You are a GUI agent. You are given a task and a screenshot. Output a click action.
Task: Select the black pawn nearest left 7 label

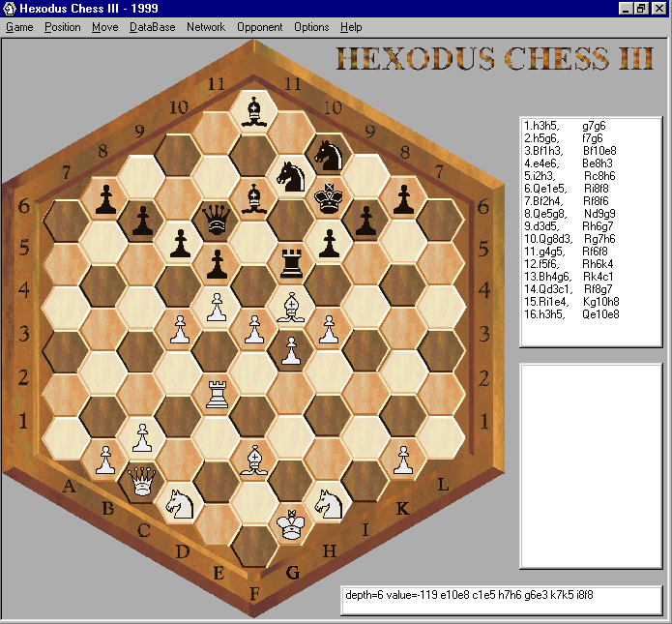tap(105, 199)
